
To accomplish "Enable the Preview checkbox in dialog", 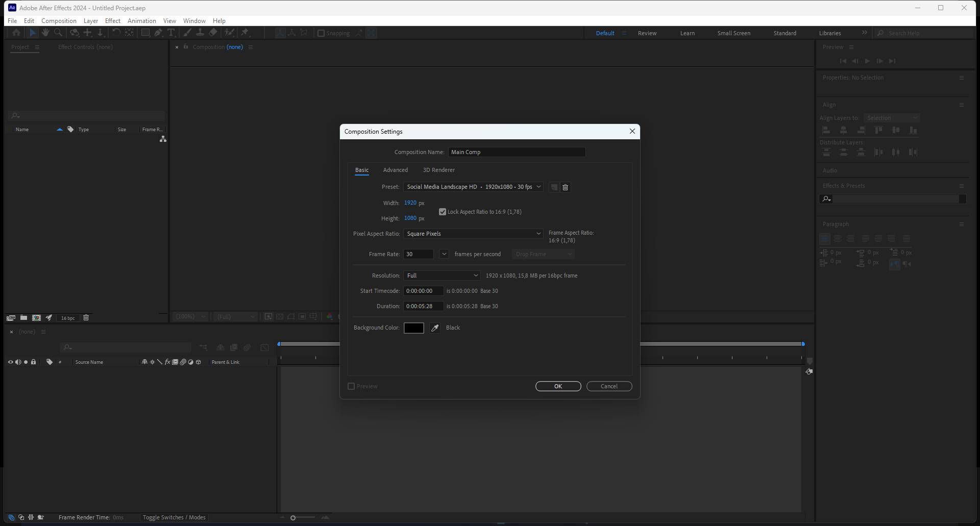I will (351, 386).
